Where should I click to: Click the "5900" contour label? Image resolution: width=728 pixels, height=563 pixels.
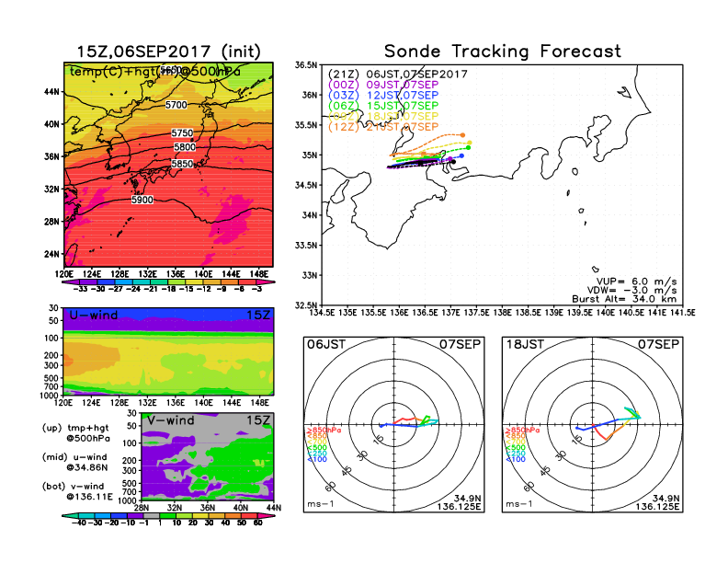142,201
